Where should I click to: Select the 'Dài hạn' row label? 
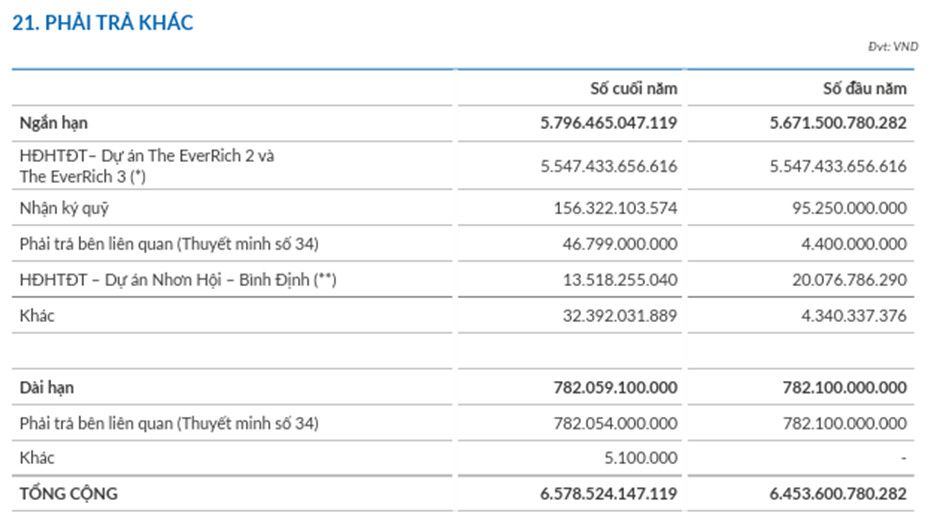point(46,387)
